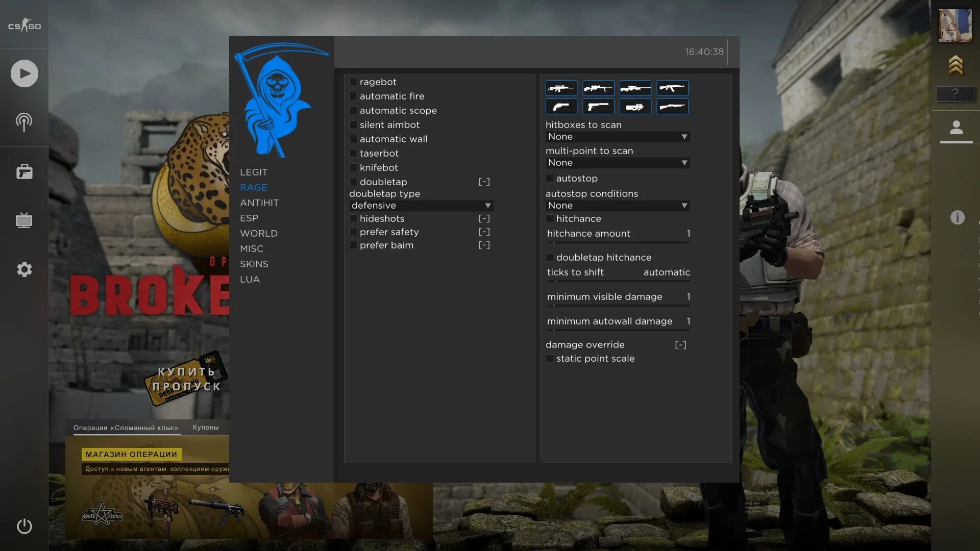Enable the autostop checkbox
980x551 pixels.
point(550,178)
